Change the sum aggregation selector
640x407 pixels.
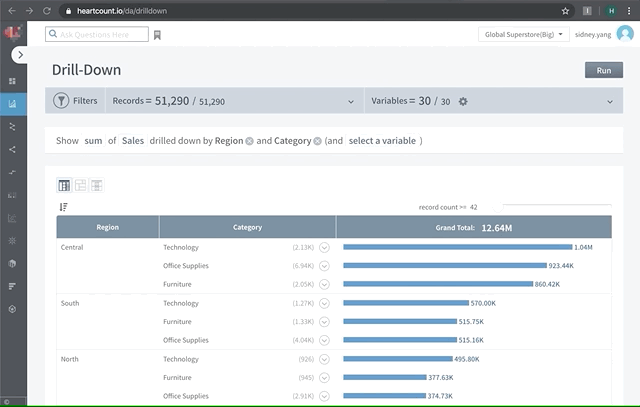click(x=93, y=141)
